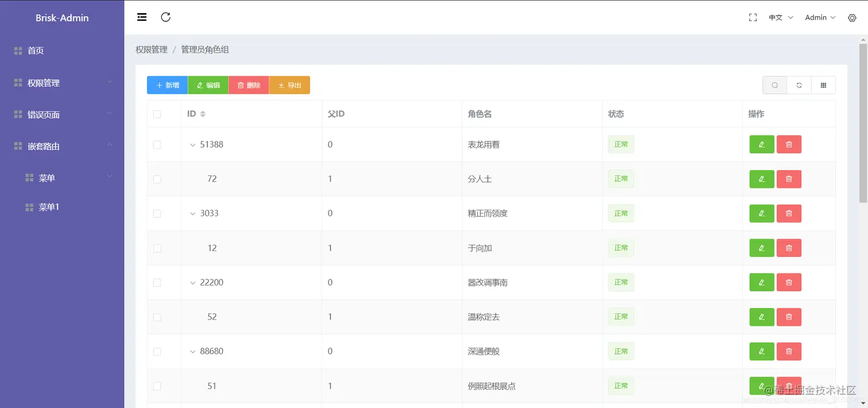Check the box for row 52
This screenshot has height=408, width=868.
click(157, 317)
